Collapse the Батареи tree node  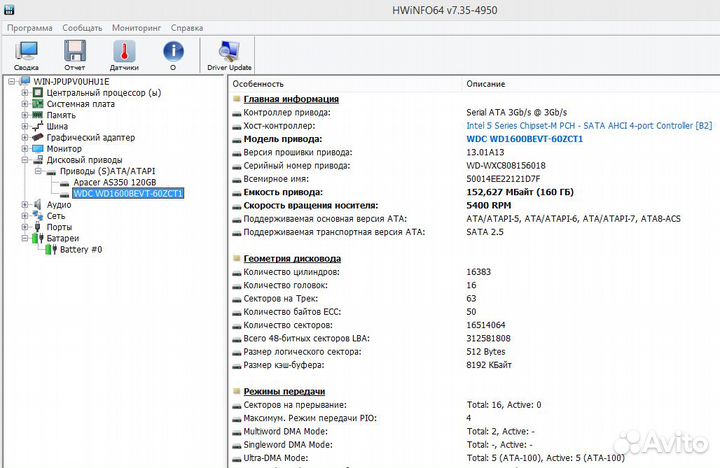(25, 238)
